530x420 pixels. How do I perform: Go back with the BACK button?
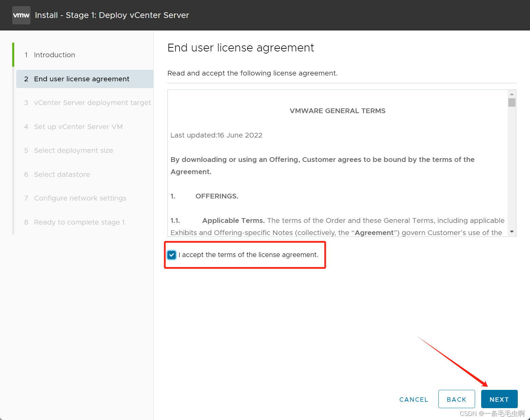click(456, 399)
